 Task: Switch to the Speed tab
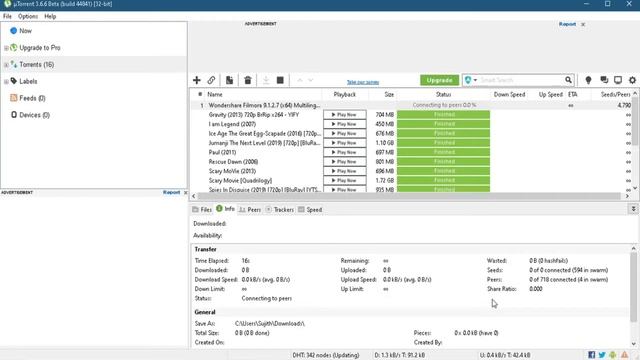(310, 209)
